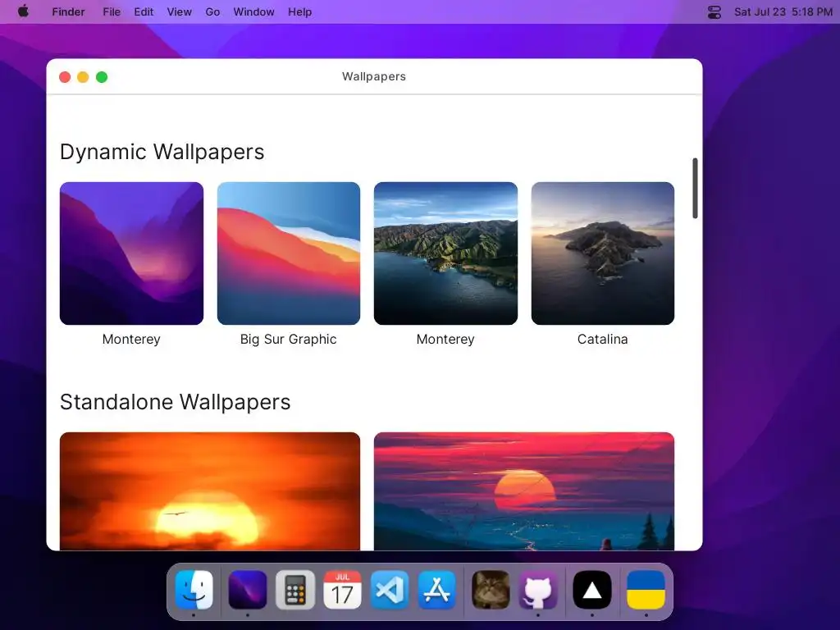Click the Dynamic Wallpapers heading
Image resolution: width=840 pixels, height=630 pixels.
[162, 152]
